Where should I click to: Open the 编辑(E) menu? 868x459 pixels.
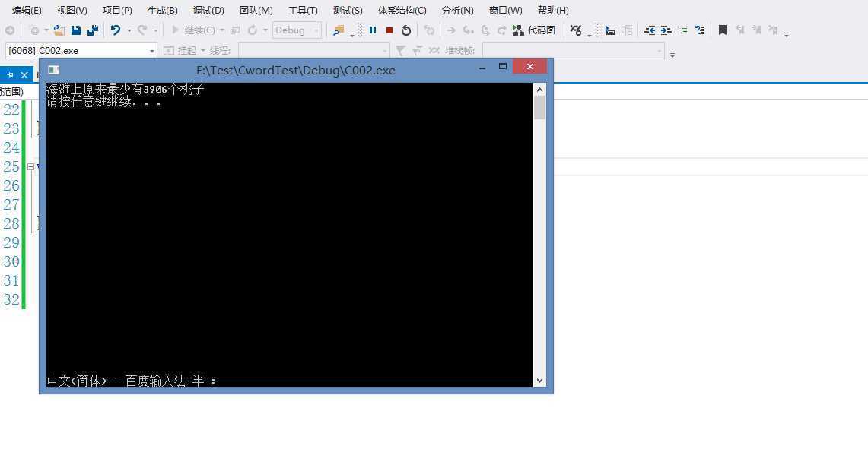click(27, 10)
